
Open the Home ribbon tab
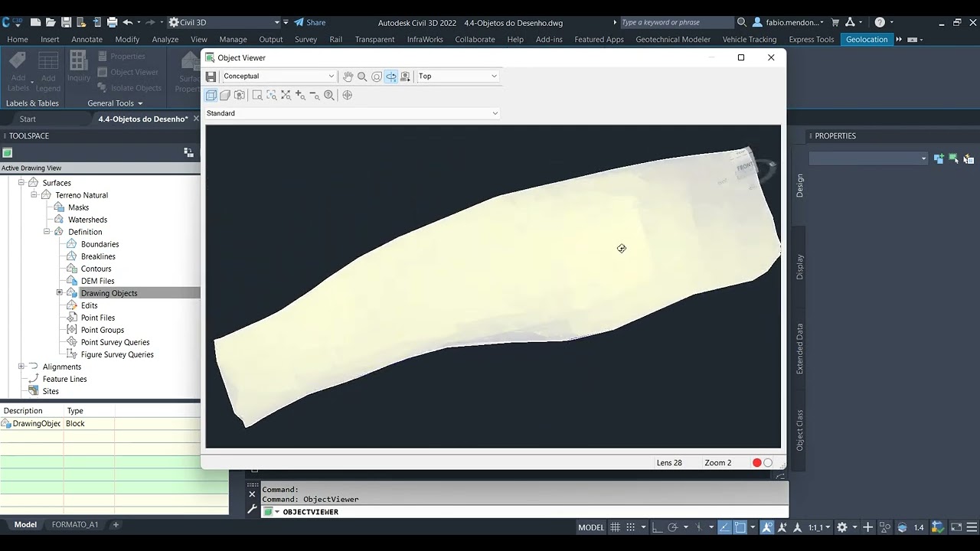tap(18, 39)
